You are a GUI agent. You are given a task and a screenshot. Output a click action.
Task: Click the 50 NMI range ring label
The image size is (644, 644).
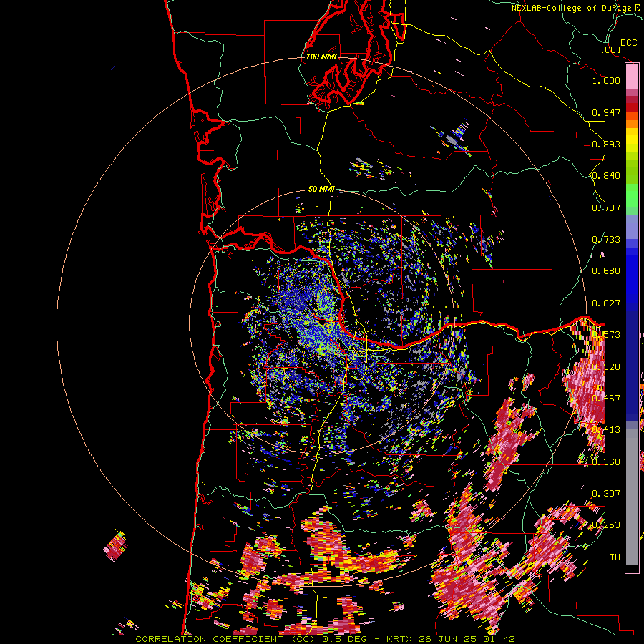coord(321,190)
